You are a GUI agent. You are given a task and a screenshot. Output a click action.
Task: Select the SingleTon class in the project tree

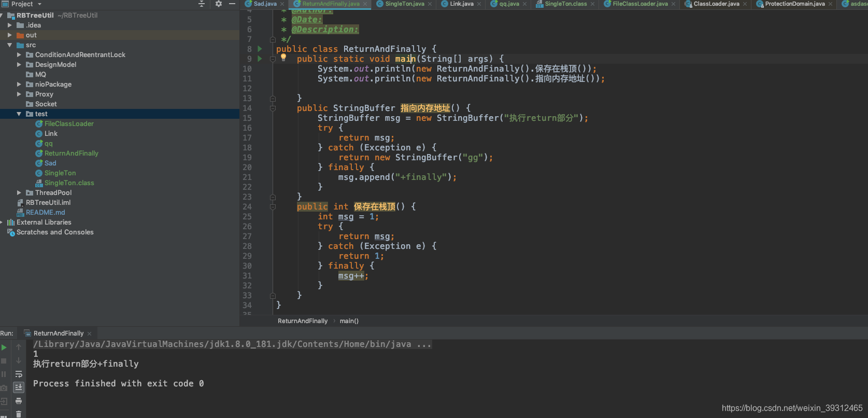tap(60, 173)
